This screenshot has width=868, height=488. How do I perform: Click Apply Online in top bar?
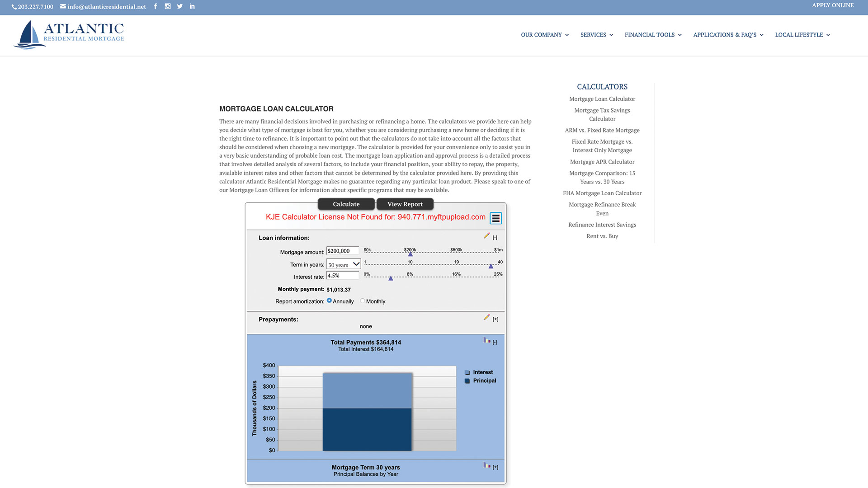833,5
